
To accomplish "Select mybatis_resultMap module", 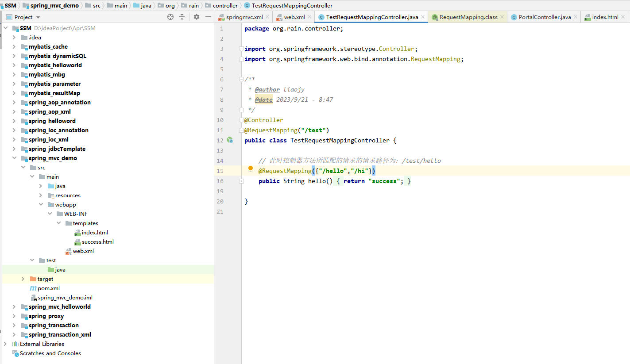I will click(54, 93).
